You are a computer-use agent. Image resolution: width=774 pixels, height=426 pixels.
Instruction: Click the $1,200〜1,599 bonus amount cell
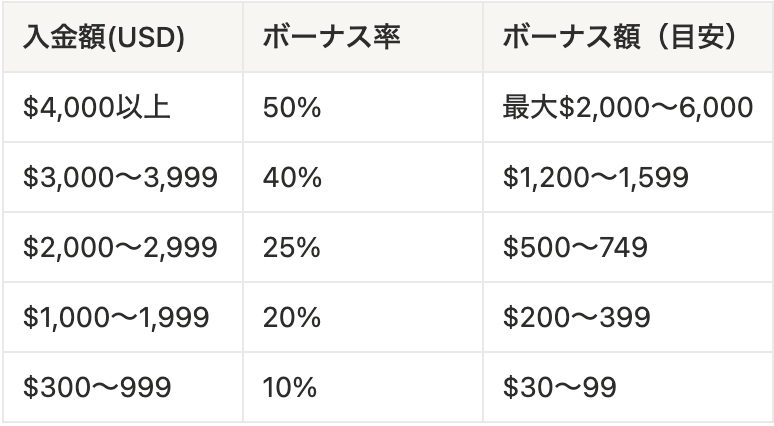[x=596, y=177]
